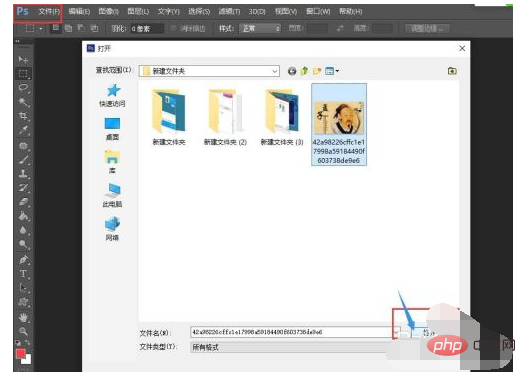526x378 pixels.
Task: Open the 图层(L) menu
Action: (138, 12)
